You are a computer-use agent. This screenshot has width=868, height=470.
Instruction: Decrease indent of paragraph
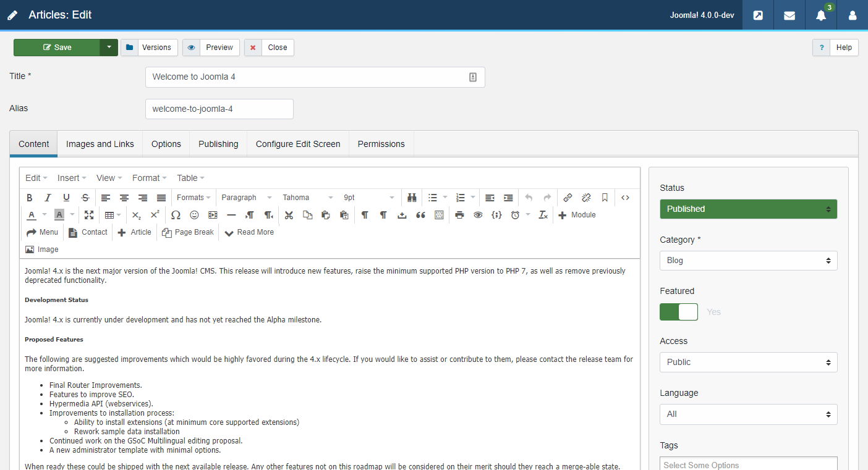pos(490,198)
